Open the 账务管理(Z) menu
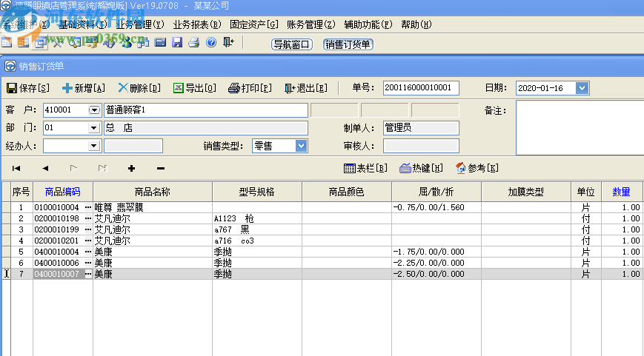The height and width of the screenshot is (356, 644). coord(311,24)
